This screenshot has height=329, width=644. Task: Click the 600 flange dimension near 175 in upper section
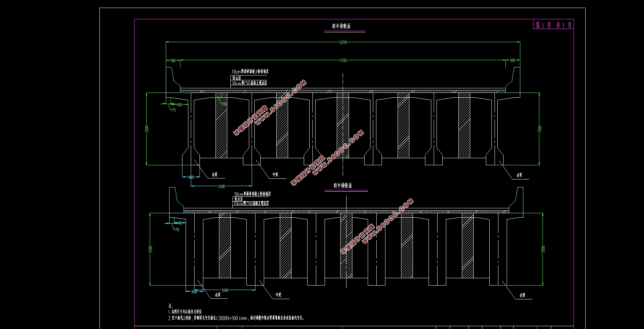coord(179,105)
